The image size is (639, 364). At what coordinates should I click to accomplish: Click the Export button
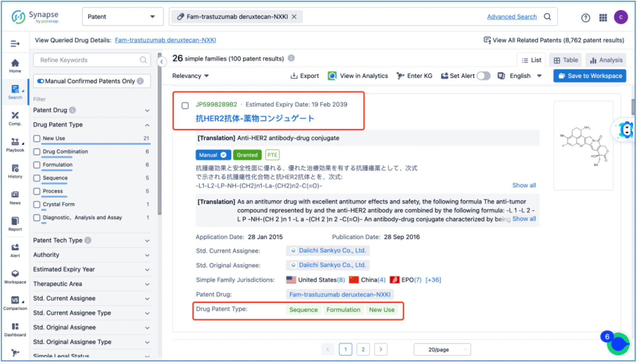[304, 76]
